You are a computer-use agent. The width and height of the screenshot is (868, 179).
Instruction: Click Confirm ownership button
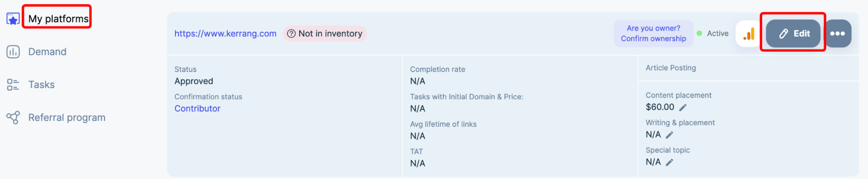tap(653, 33)
